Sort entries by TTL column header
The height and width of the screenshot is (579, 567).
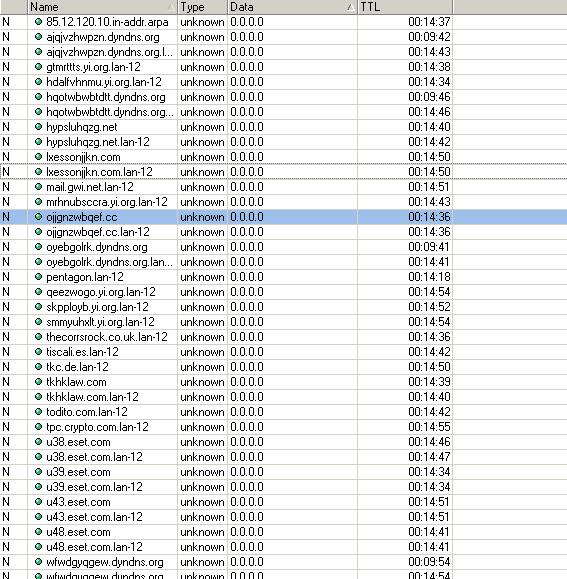[x=405, y=7]
